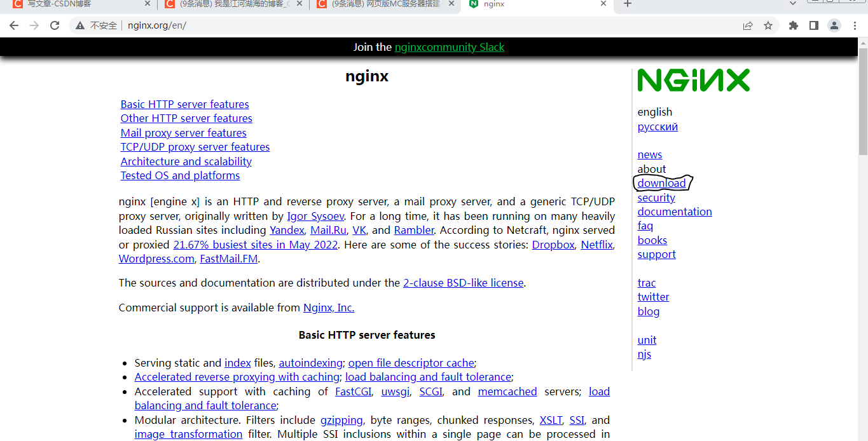Viewport: 868px width, 441px height.
Task: Open the Dropbox success story link
Action: [x=553, y=245]
